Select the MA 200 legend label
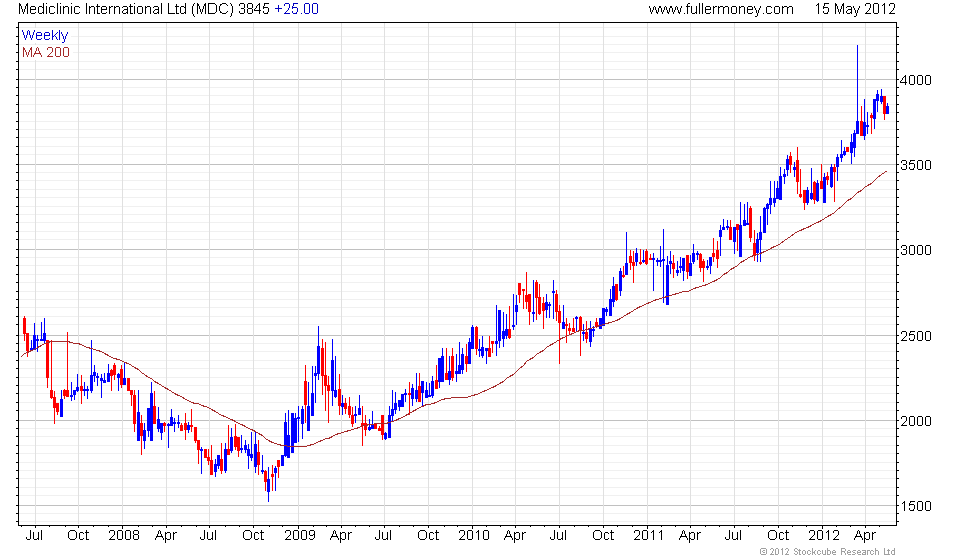 tap(46, 52)
